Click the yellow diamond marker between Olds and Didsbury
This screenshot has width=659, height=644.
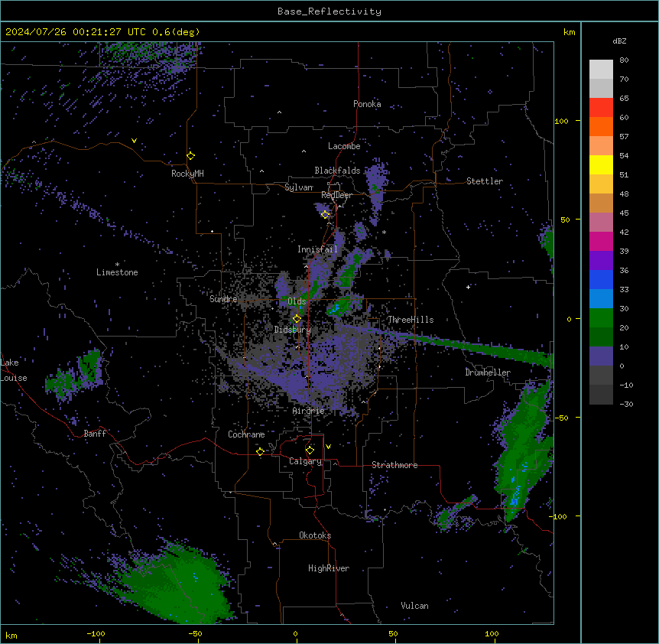[x=297, y=319]
